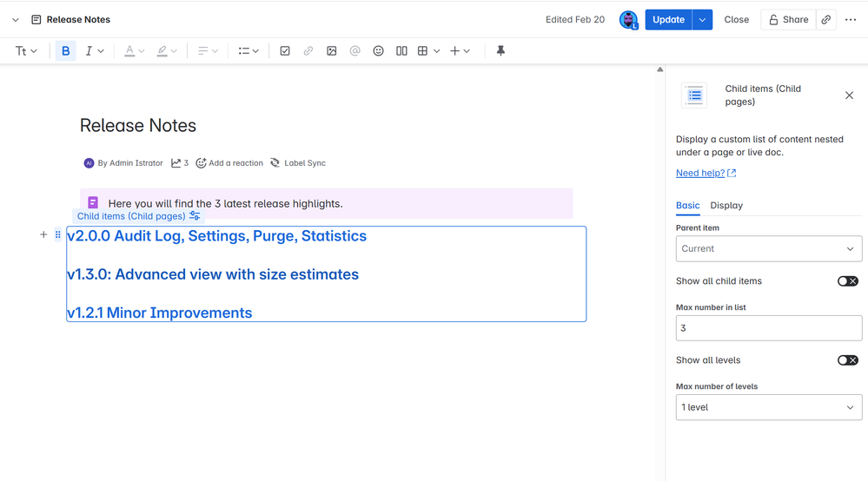This screenshot has height=481, width=868.
Task: Open more text formatting dropdown arrow
Action: [101, 51]
